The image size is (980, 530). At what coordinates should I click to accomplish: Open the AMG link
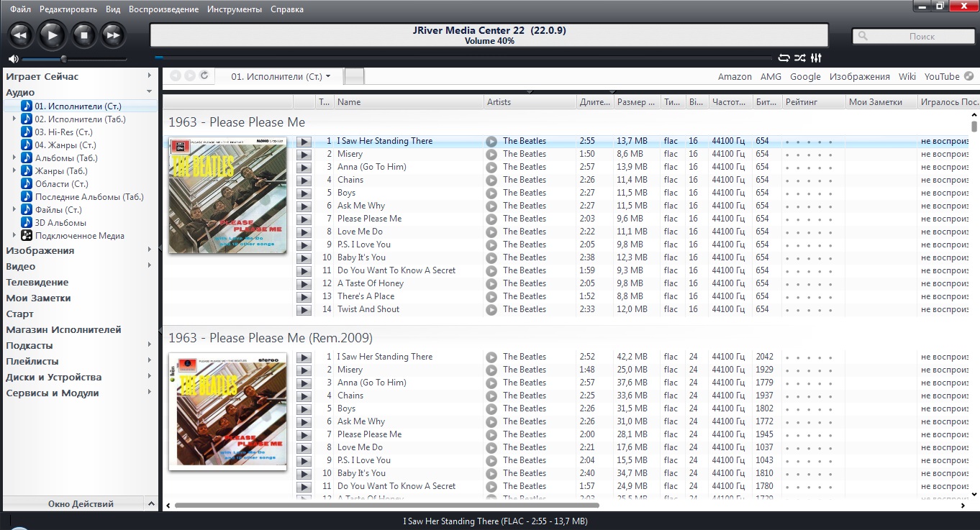pyautogui.click(x=771, y=76)
